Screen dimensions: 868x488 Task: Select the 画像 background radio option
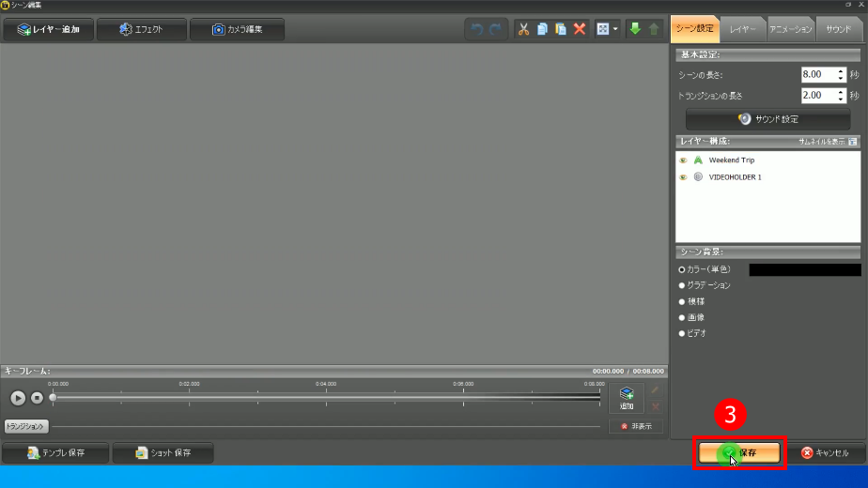tap(682, 317)
